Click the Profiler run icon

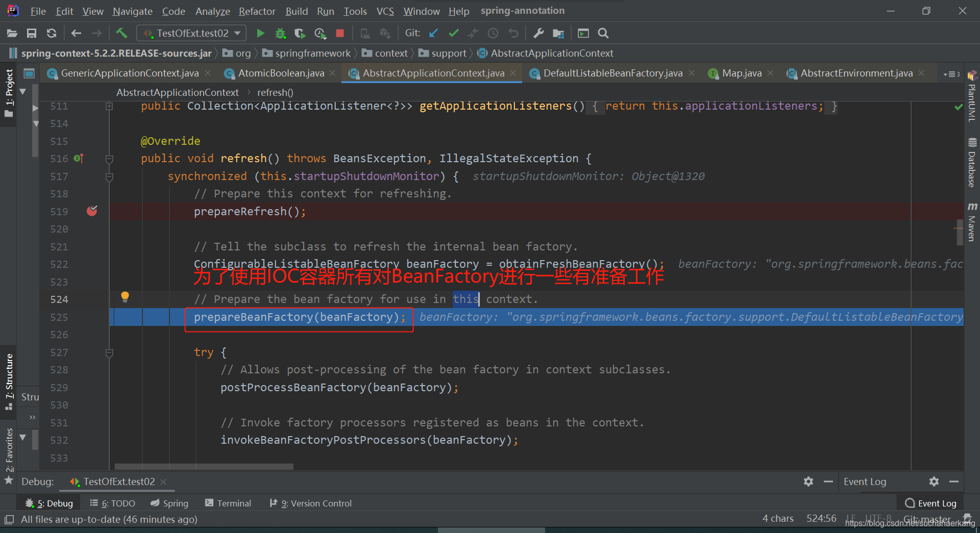tap(320, 33)
